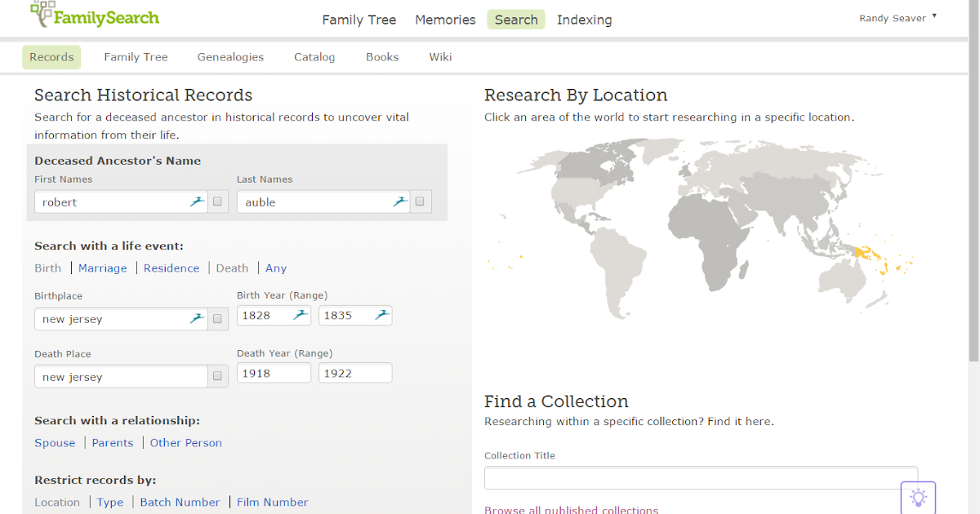Select the Marriage life event filter

102,268
